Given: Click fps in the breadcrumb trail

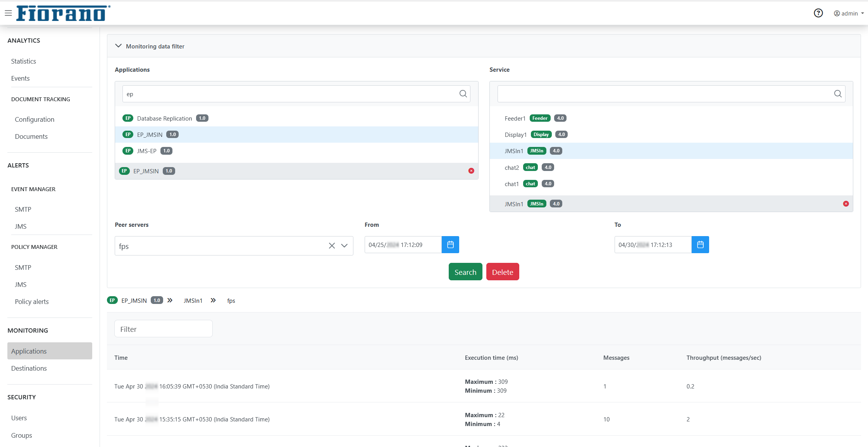Looking at the screenshot, I should pos(231,301).
